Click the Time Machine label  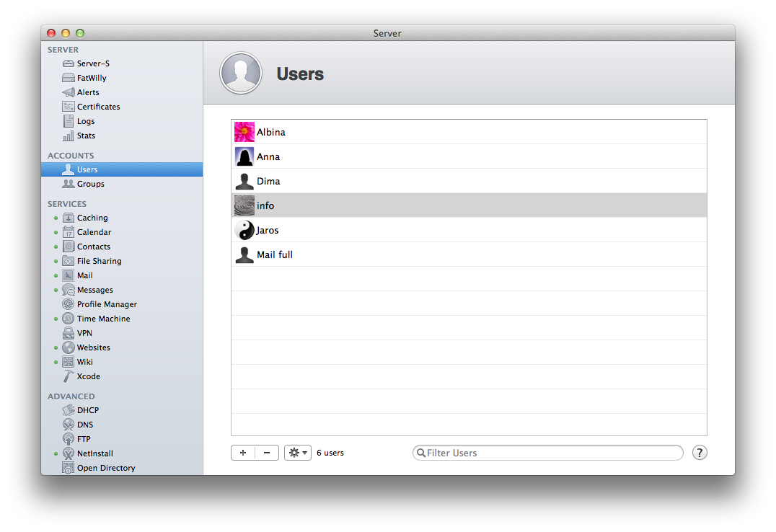pos(103,319)
